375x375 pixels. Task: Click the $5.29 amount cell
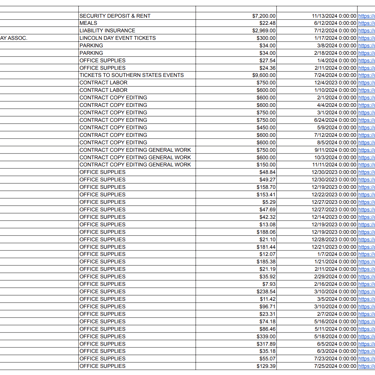click(236, 202)
